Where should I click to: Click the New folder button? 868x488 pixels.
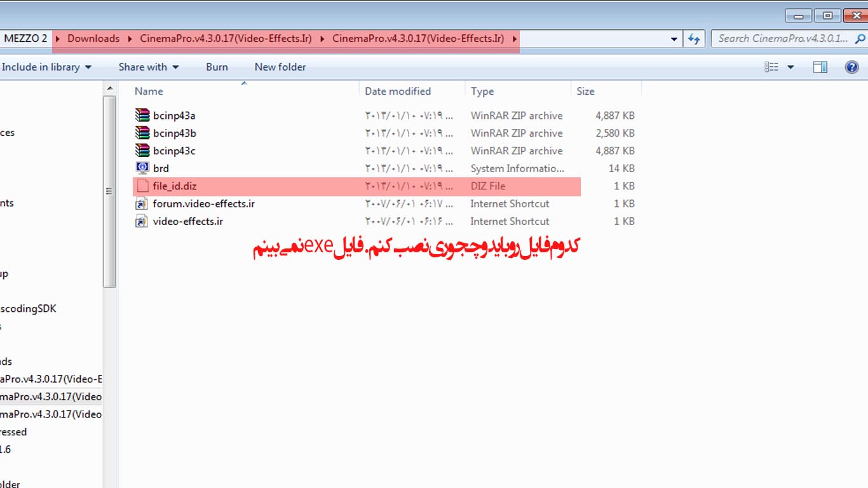pos(280,67)
